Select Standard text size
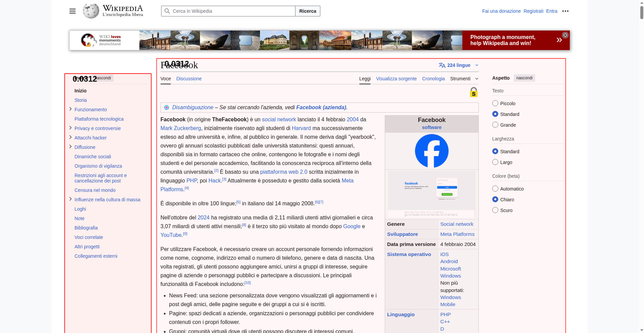Screen dimensions: 644x333 coord(495,114)
